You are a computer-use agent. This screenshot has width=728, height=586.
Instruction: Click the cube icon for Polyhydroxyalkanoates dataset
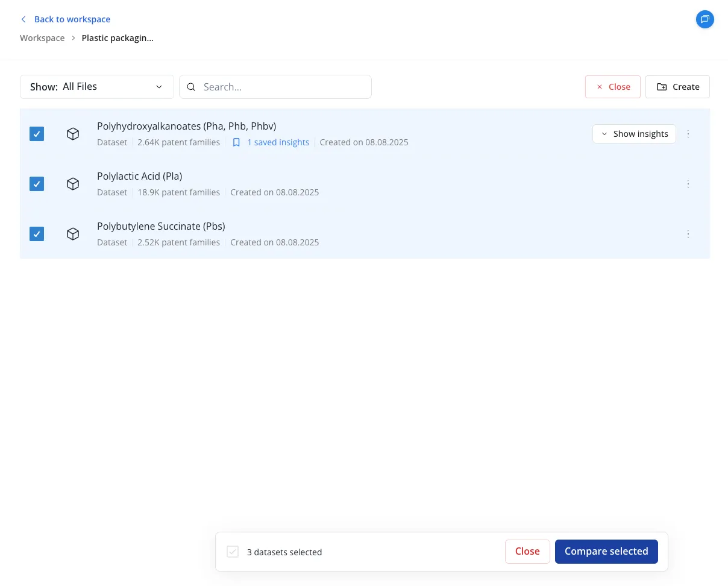[x=73, y=134]
